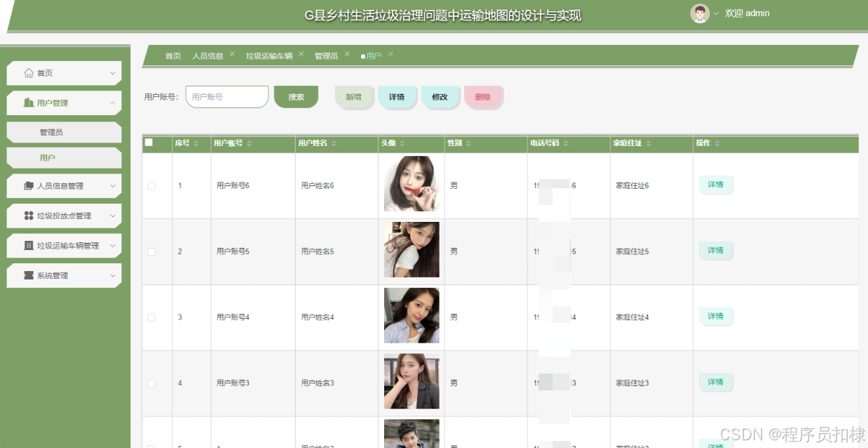Click avatar thumbnail of 用户姓名6
The width and height of the screenshot is (868, 448).
click(x=412, y=184)
